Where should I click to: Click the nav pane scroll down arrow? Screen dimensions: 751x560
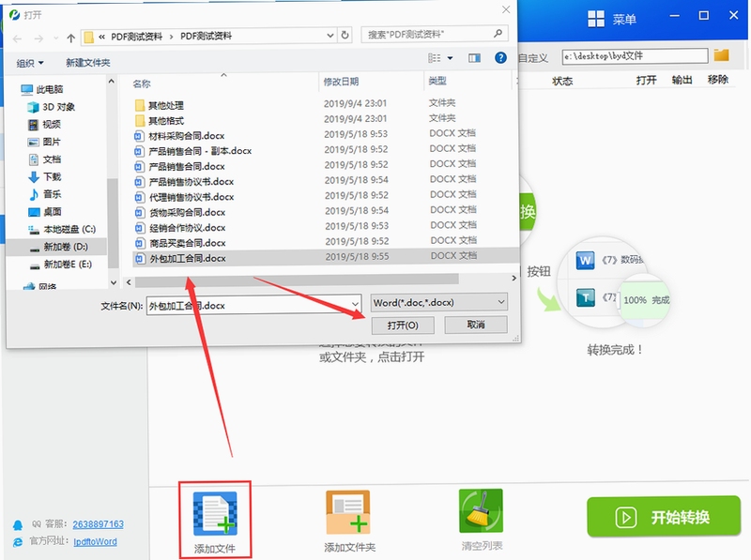(x=113, y=282)
